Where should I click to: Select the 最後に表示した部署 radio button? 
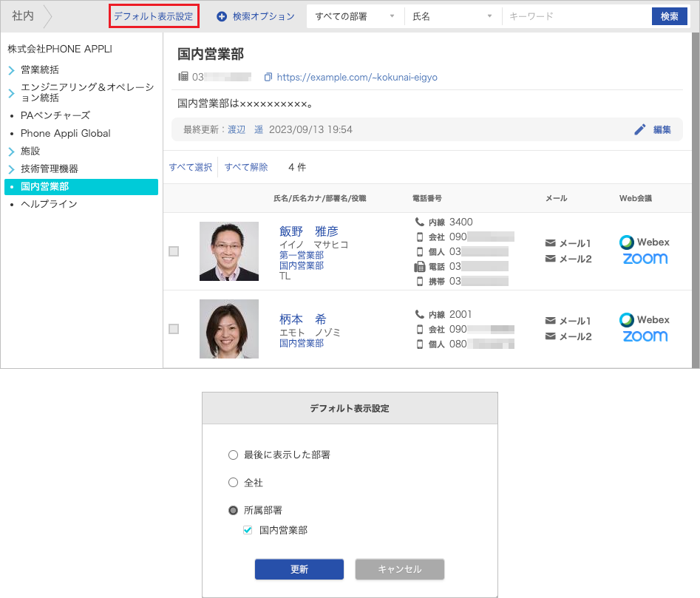point(234,455)
